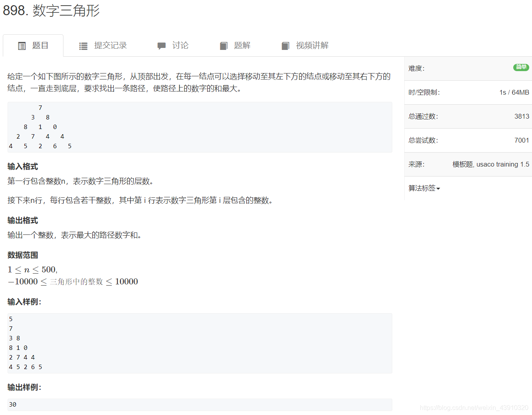Switch to the 提交记录 tab

[110, 46]
